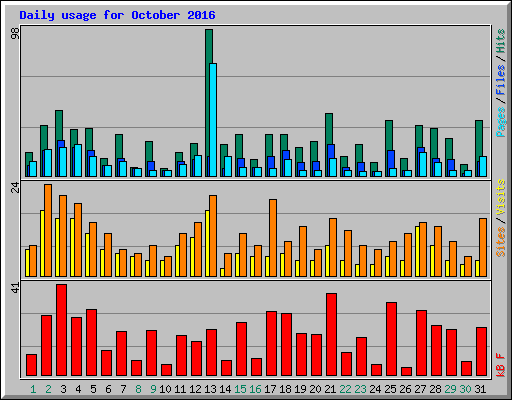Select day label 29 on the x-axis

click(x=450, y=389)
